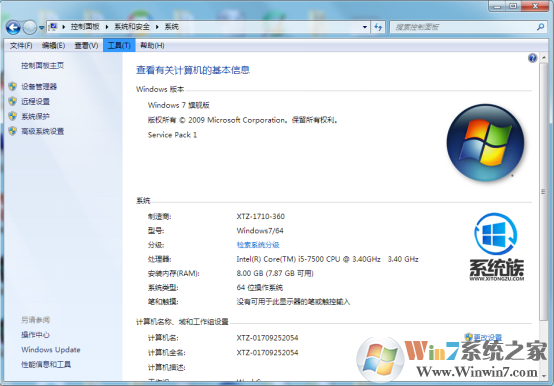Click 系统和安全 breadcrumb segment
This screenshot has width=554, height=386.
point(132,26)
